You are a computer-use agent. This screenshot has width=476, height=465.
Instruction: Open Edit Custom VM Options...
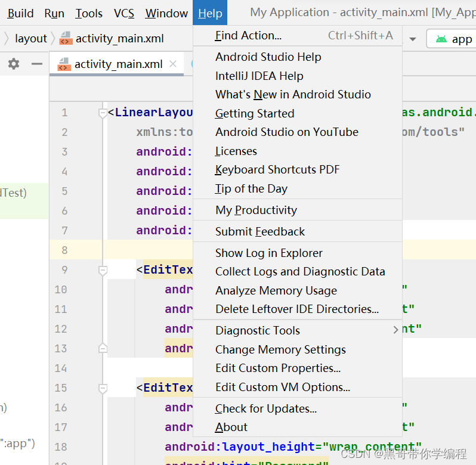point(298,387)
